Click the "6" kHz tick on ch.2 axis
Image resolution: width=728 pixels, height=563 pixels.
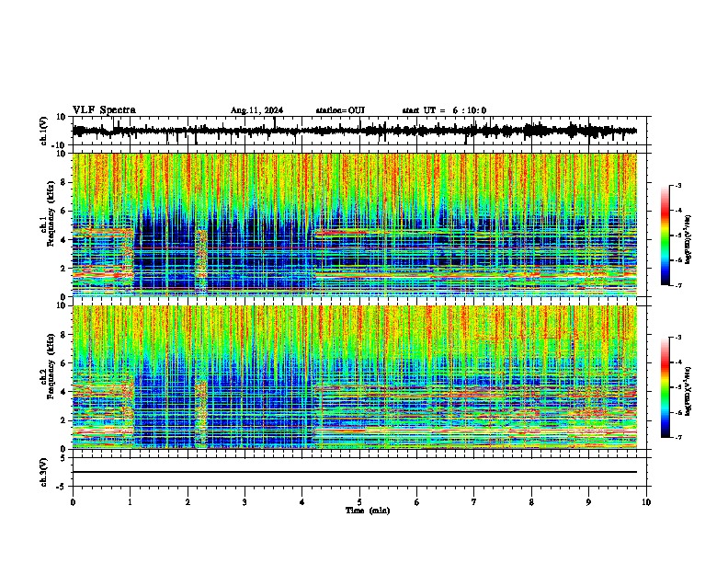(63, 363)
